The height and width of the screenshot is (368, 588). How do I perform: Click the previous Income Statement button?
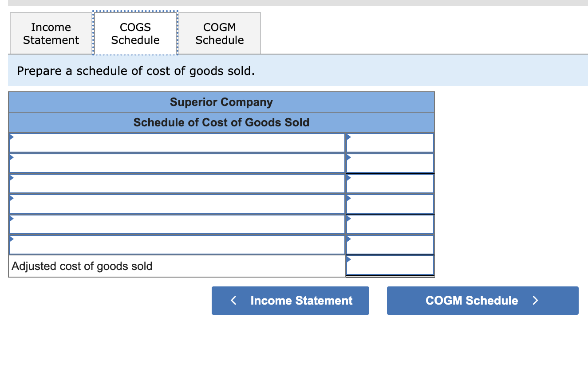click(290, 301)
